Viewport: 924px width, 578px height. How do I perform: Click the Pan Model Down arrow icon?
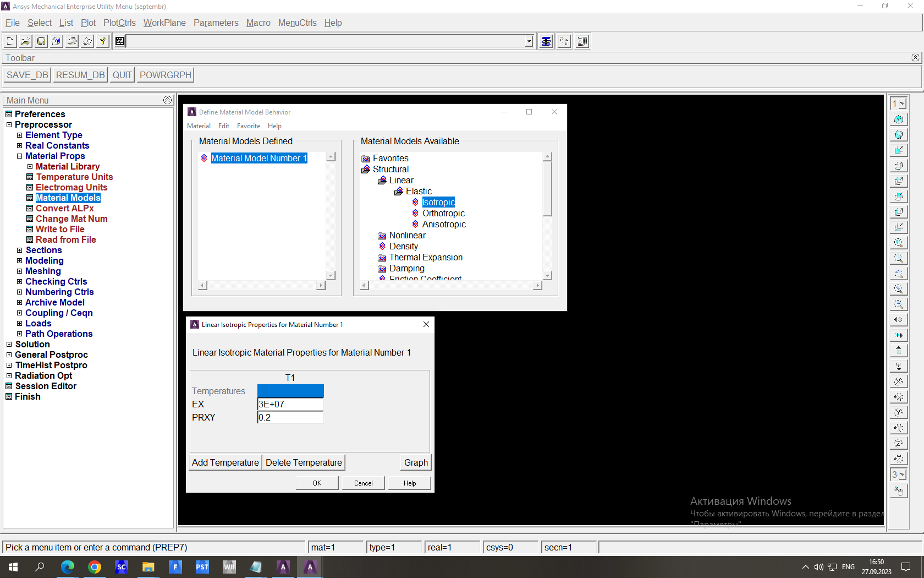click(x=899, y=366)
